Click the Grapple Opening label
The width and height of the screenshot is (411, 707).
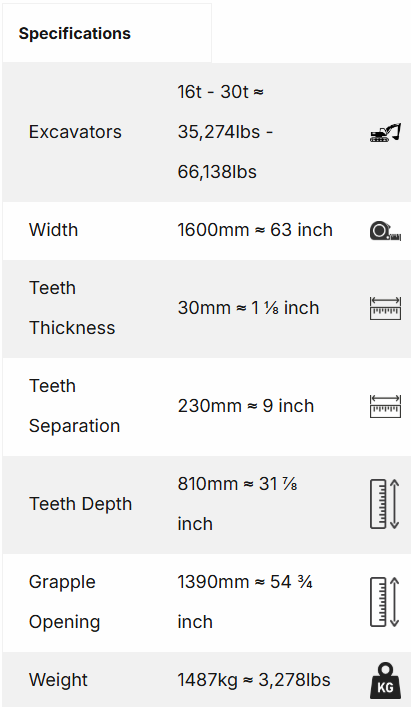(x=64, y=601)
